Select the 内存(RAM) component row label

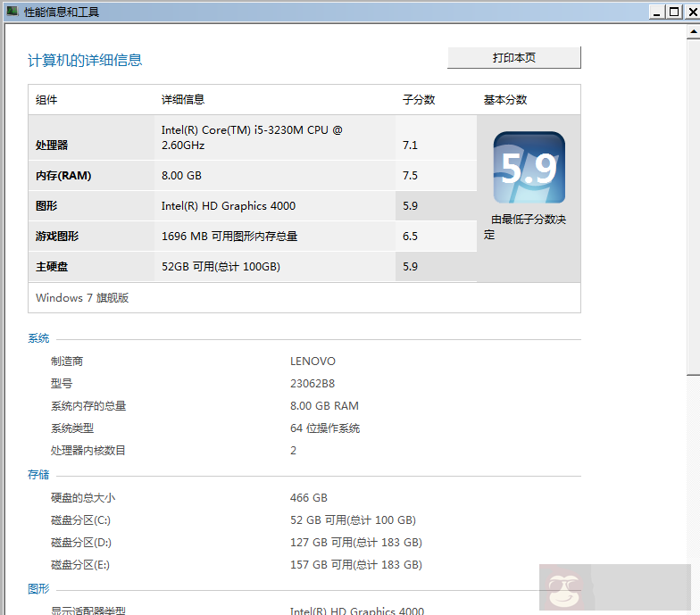63,176
